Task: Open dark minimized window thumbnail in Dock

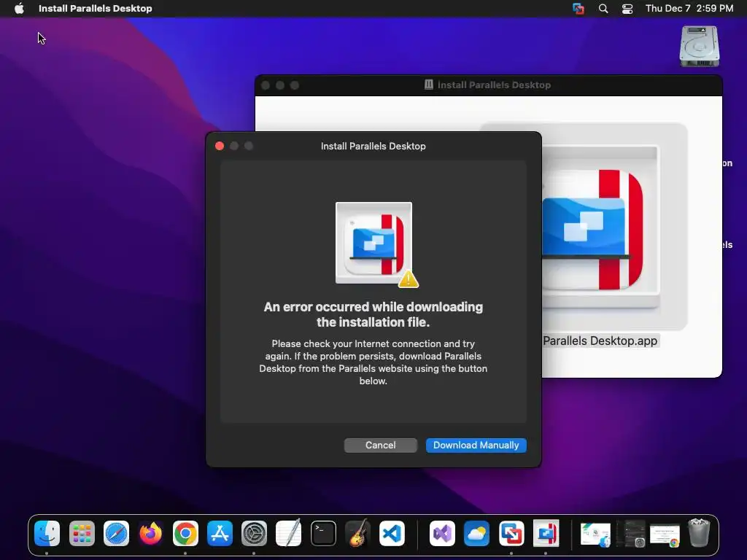Action: click(x=630, y=534)
